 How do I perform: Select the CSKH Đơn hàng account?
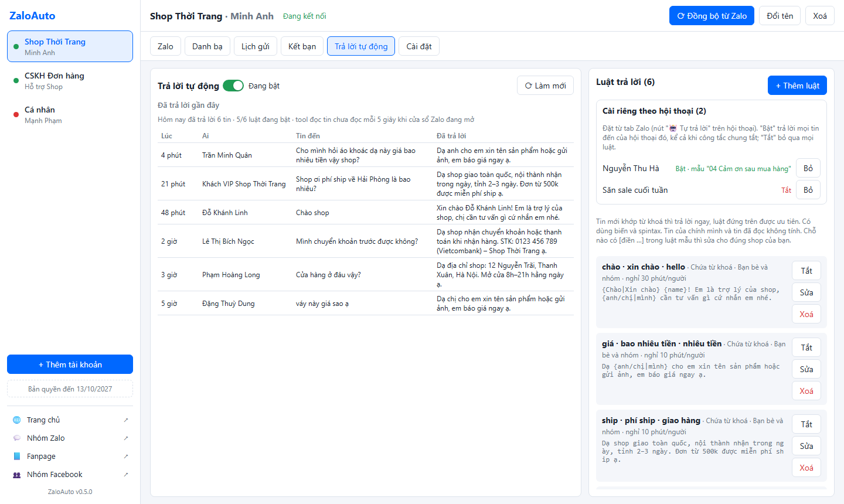click(x=70, y=81)
